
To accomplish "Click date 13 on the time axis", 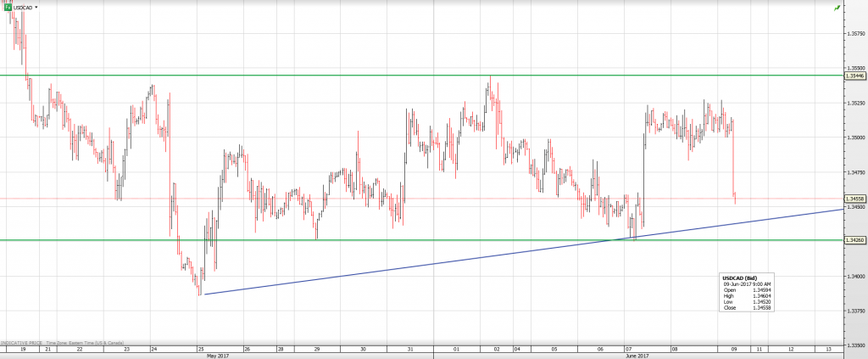I will click(x=826, y=349).
